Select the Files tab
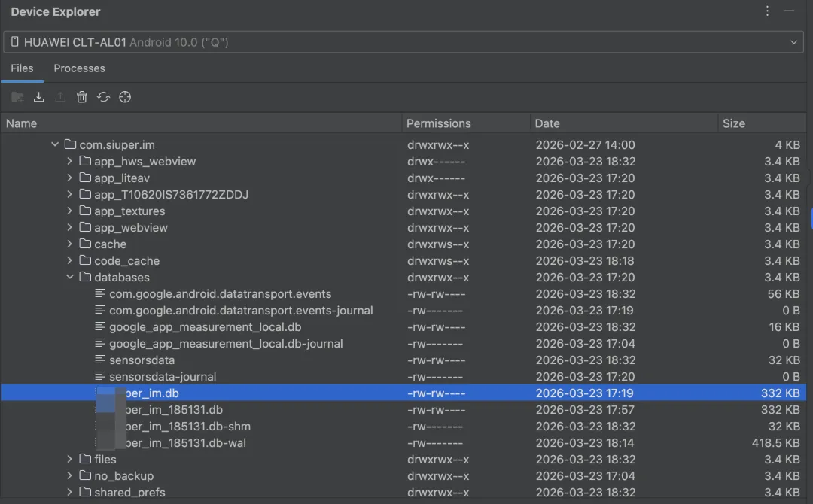 click(x=22, y=68)
